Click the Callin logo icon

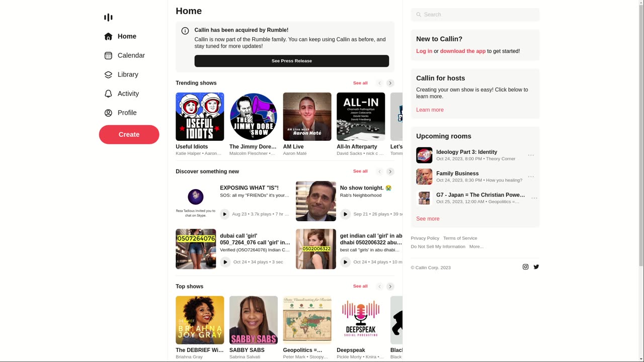coord(108,18)
